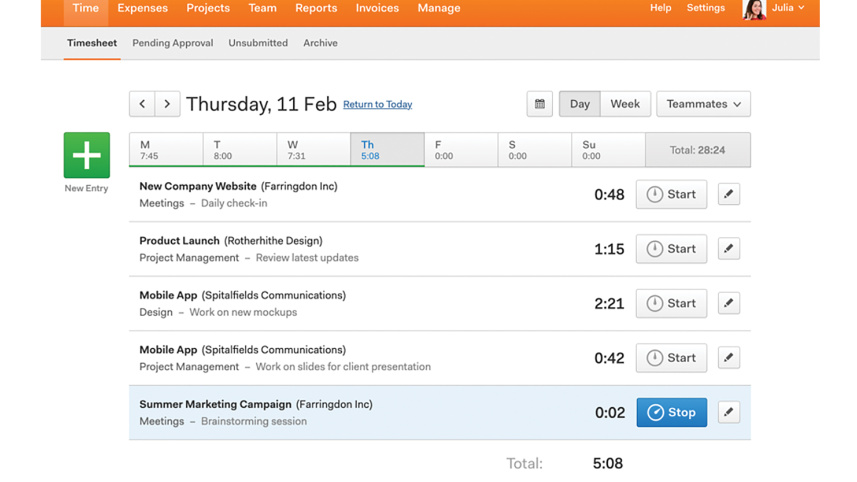Open the Julia account menu

pyautogui.click(x=788, y=8)
